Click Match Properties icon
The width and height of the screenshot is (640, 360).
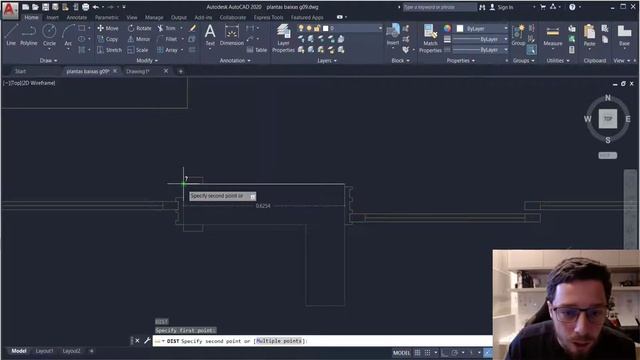tap(430, 38)
